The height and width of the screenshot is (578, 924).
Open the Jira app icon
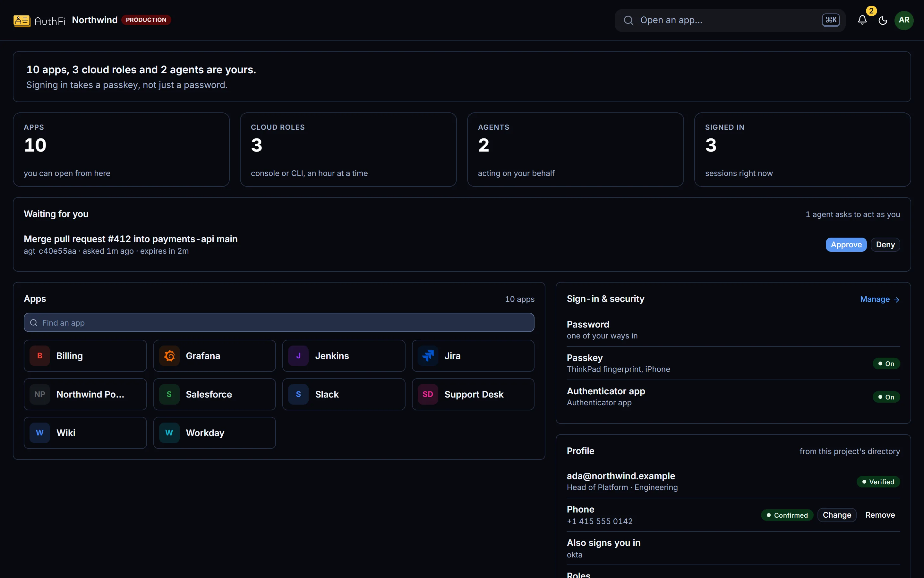tap(428, 356)
